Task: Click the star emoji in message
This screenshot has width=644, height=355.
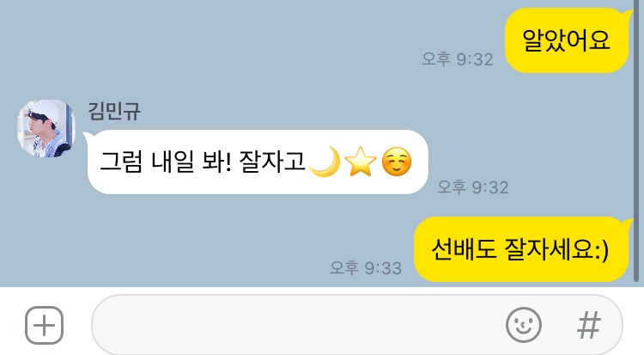Action: [x=360, y=162]
